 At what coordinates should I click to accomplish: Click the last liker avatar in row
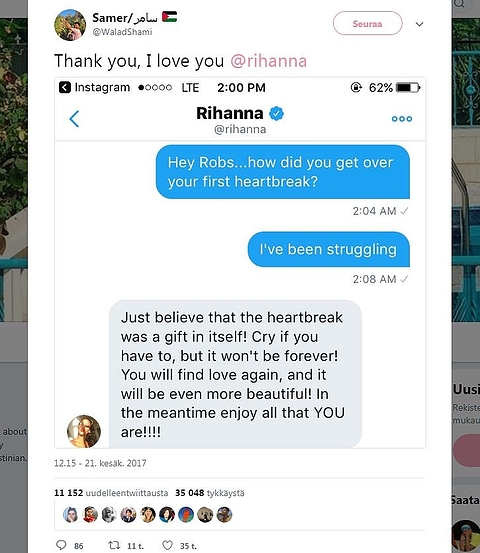224,515
